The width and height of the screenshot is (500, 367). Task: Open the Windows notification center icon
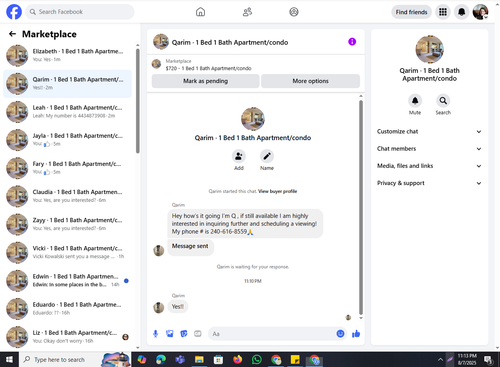click(x=489, y=359)
